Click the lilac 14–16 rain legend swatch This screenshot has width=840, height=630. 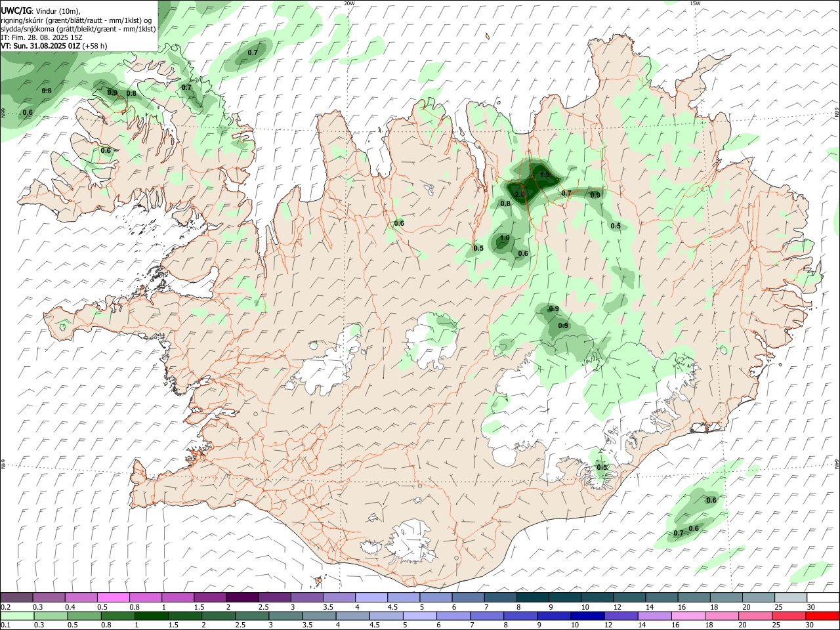coord(655,616)
